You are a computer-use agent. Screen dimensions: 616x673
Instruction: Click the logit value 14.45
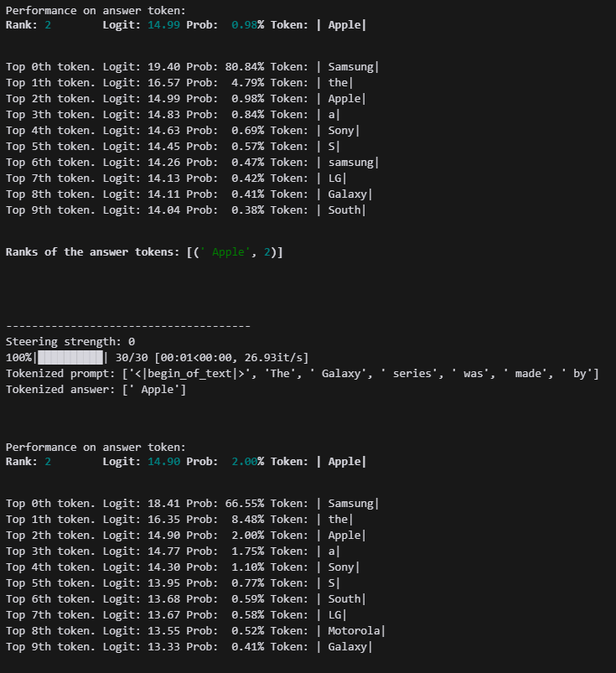click(164, 147)
